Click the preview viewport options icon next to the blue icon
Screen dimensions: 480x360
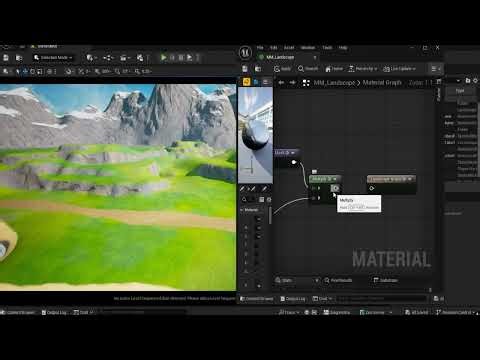point(265,82)
